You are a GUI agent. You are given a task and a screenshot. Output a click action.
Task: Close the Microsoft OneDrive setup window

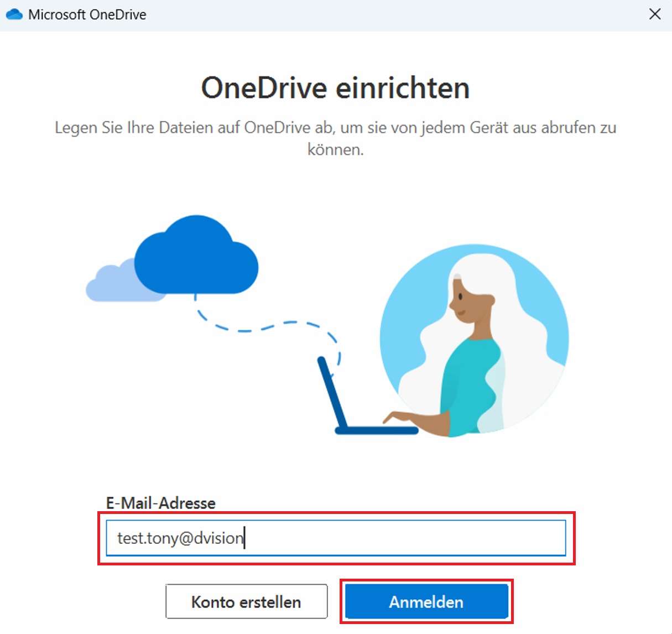coord(655,14)
